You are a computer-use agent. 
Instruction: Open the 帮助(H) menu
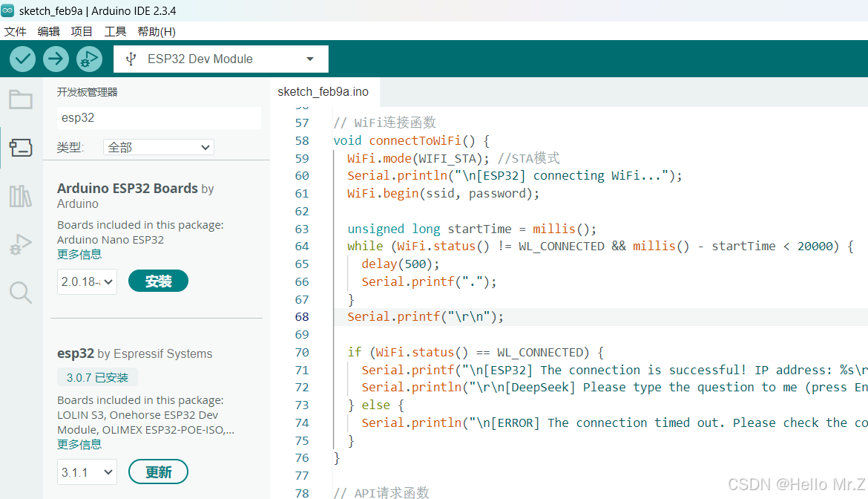click(157, 32)
